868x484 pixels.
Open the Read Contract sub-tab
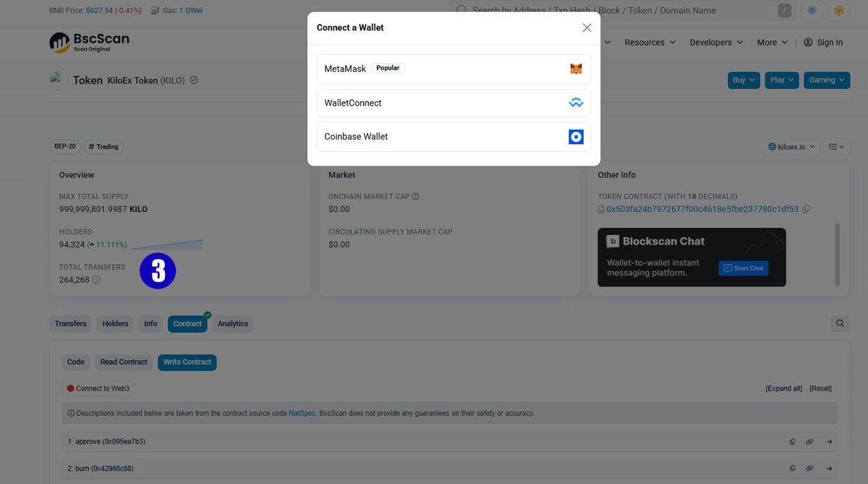[x=124, y=362]
